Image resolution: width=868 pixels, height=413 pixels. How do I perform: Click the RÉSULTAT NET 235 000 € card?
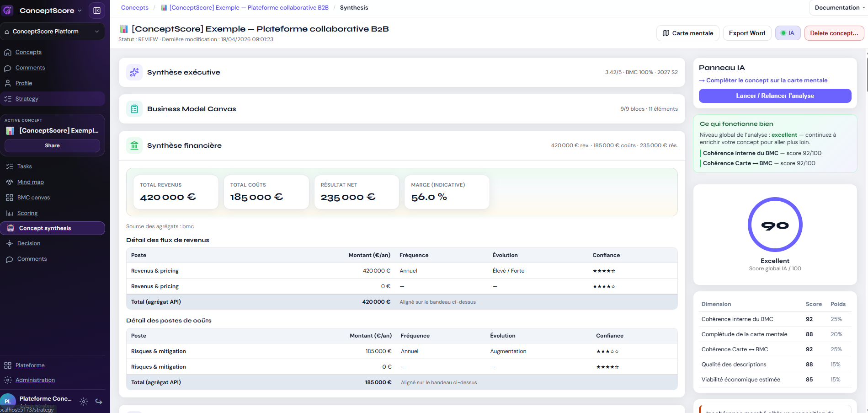pos(357,192)
